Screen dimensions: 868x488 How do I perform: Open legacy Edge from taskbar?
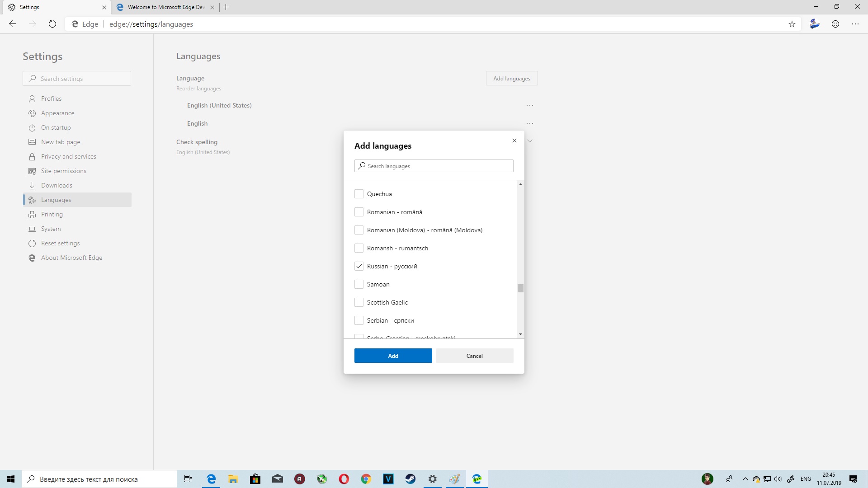tap(211, 479)
